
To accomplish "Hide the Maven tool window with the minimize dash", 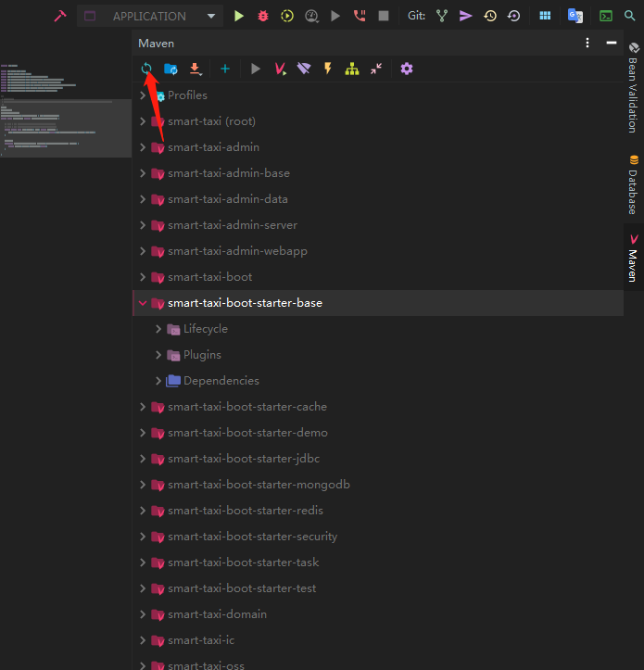I will tap(612, 43).
